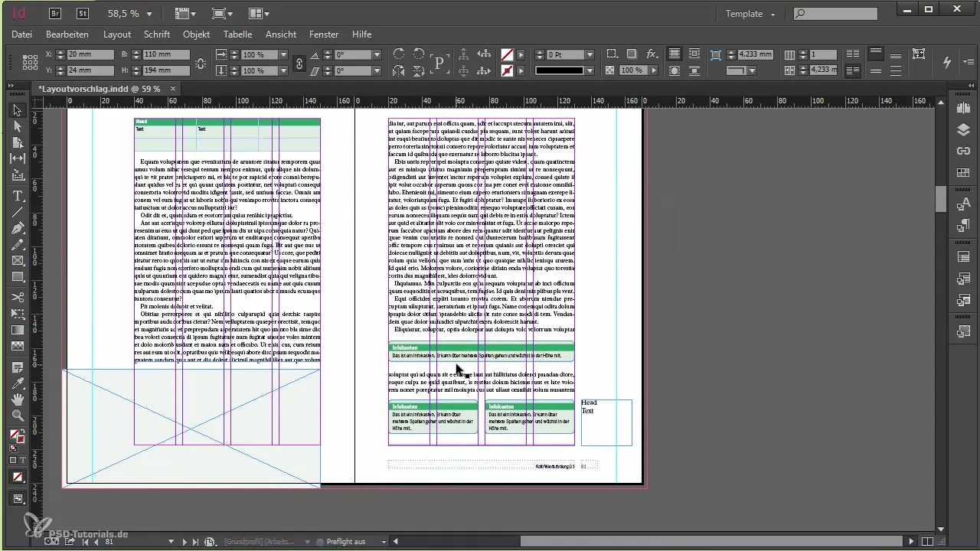
Task: Click the stroke color swatch in control panel
Action: 507,71
